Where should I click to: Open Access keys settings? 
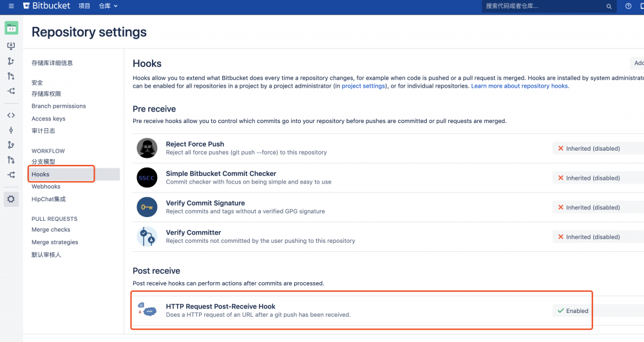click(x=48, y=119)
